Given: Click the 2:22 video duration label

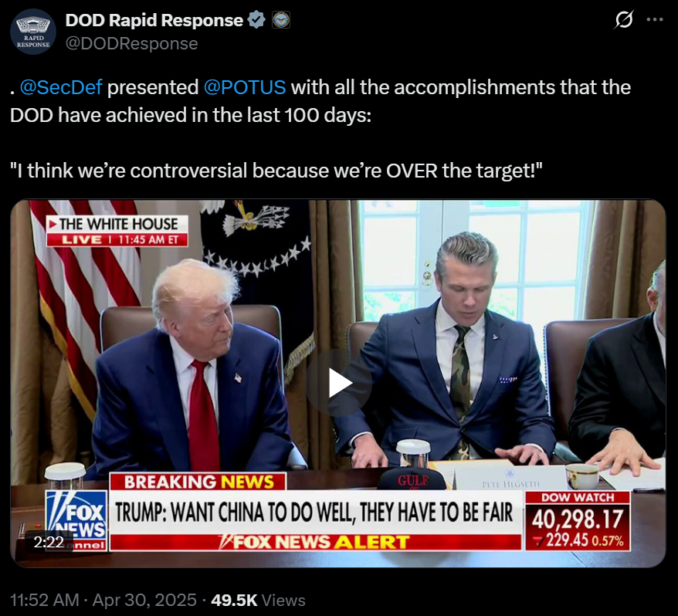Looking at the screenshot, I should coord(49,542).
